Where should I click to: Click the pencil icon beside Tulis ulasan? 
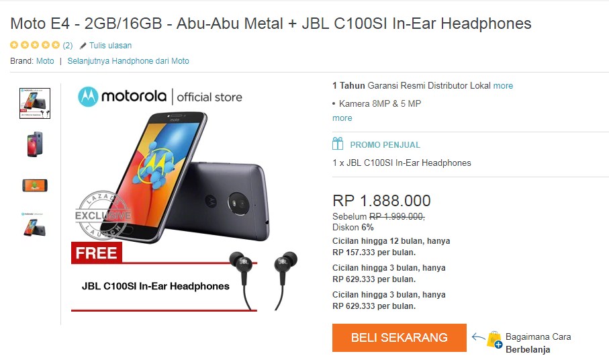pos(83,46)
